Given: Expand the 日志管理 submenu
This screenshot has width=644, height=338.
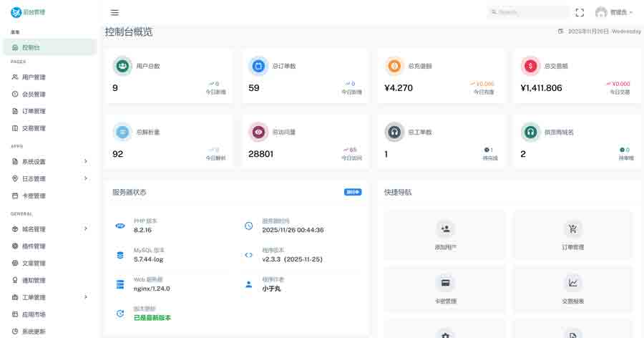Looking at the screenshot, I should click(49, 179).
